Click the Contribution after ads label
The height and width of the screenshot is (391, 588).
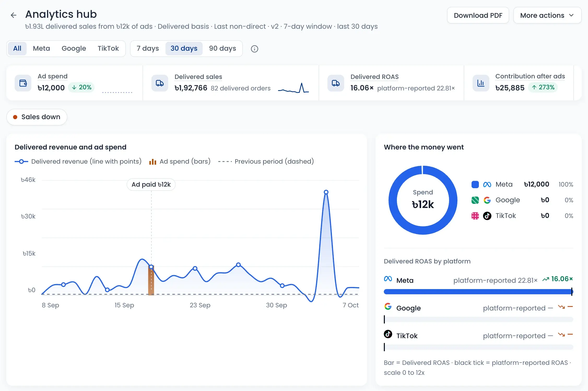[530, 76]
